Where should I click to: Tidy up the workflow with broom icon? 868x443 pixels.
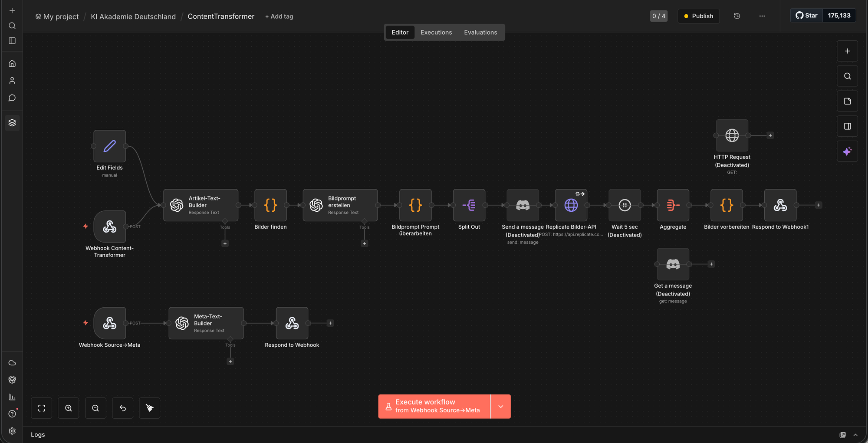click(149, 408)
